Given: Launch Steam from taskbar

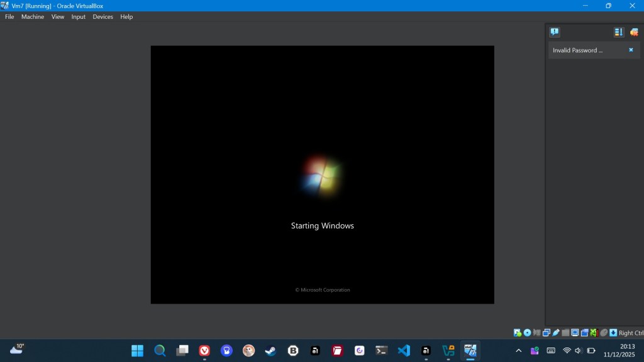Looking at the screenshot, I should coord(270,351).
